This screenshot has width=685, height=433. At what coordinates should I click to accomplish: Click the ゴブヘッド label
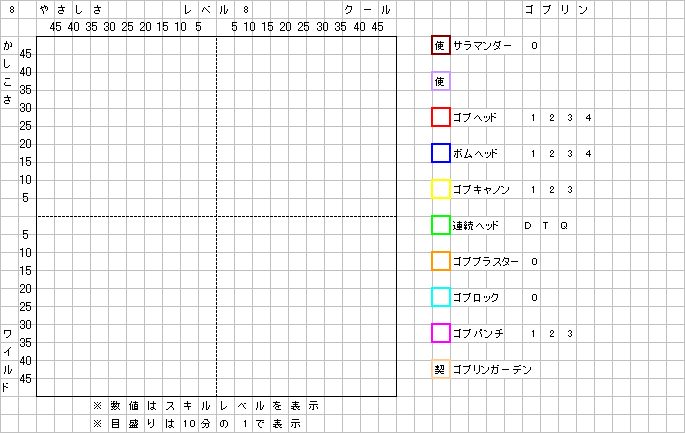click(475, 118)
